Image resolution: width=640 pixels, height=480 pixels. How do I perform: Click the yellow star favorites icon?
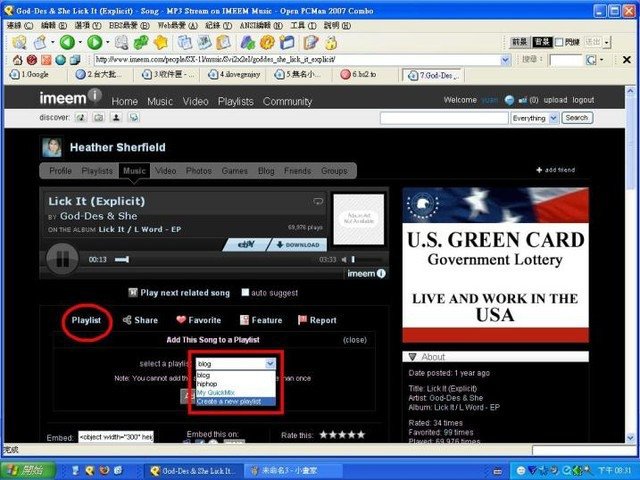click(x=161, y=42)
